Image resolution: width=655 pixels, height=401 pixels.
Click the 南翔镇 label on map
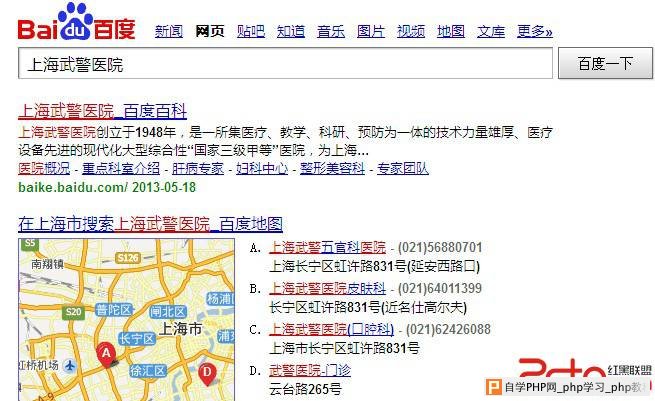(x=47, y=264)
